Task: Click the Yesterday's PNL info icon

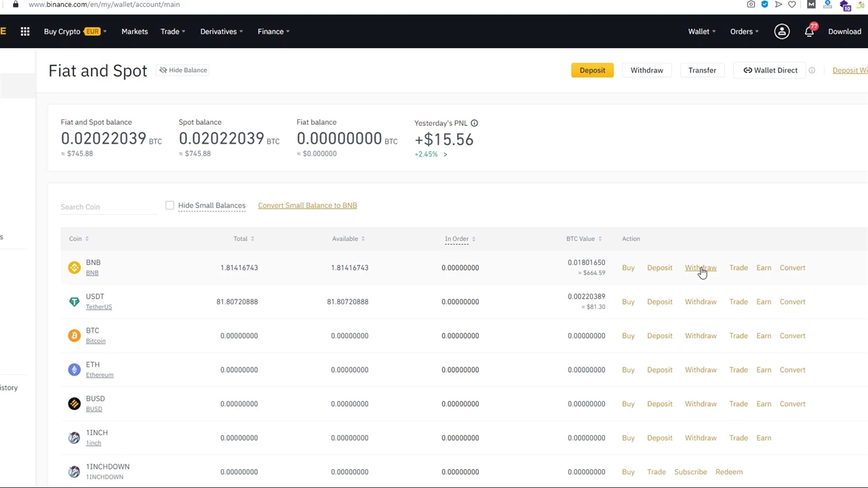Action: [x=474, y=123]
